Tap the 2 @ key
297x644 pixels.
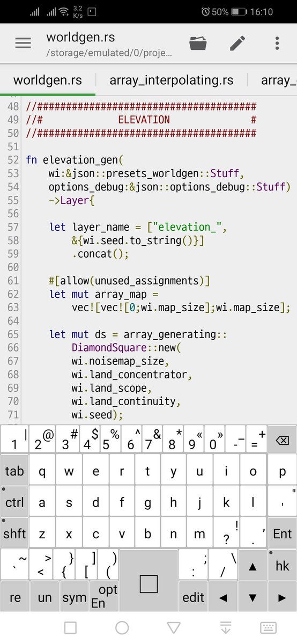click(x=43, y=440)
